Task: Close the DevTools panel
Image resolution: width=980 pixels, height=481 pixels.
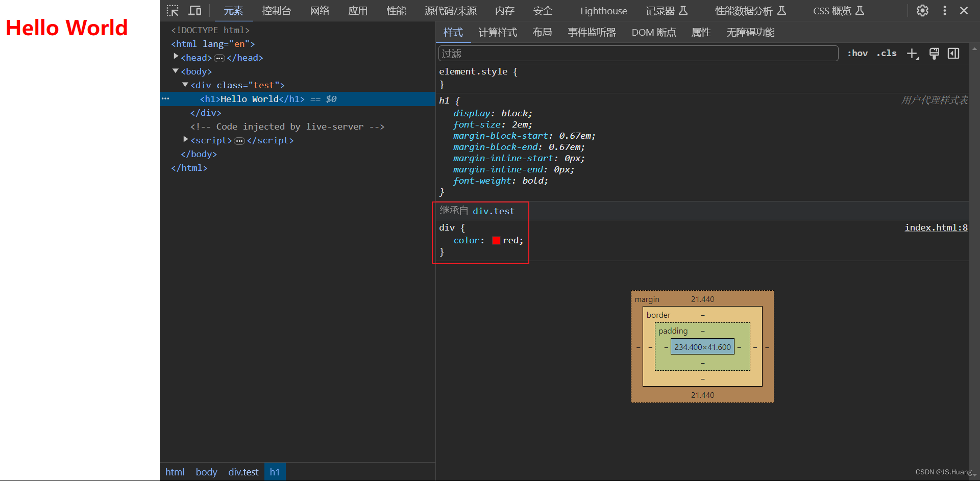Action: pos(964,11)
